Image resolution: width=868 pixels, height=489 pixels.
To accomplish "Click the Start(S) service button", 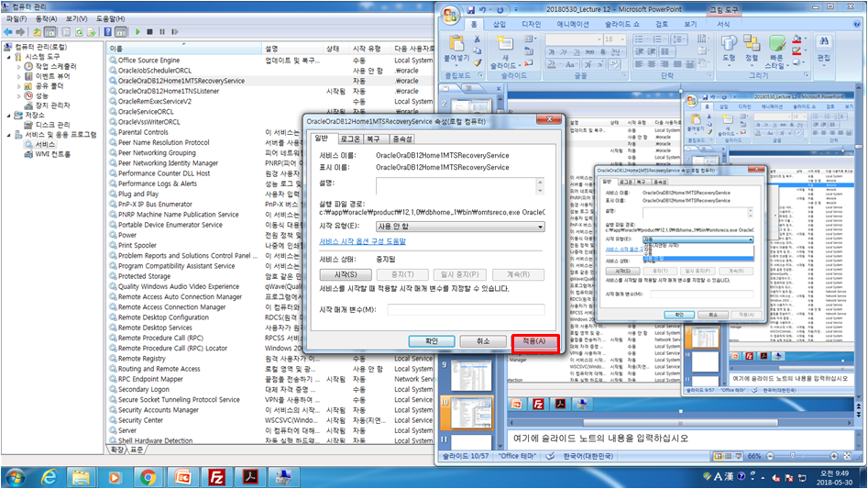I will pyautogui.click(x=346, y=274).
